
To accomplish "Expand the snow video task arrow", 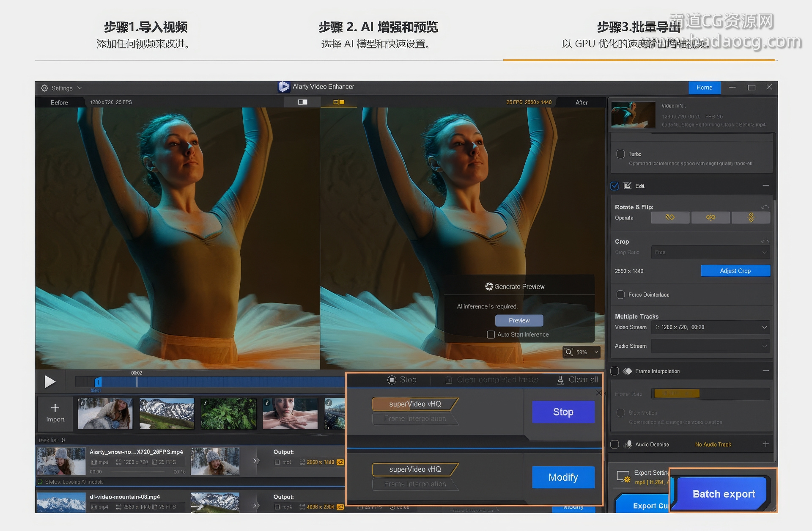I will [255, 461].
